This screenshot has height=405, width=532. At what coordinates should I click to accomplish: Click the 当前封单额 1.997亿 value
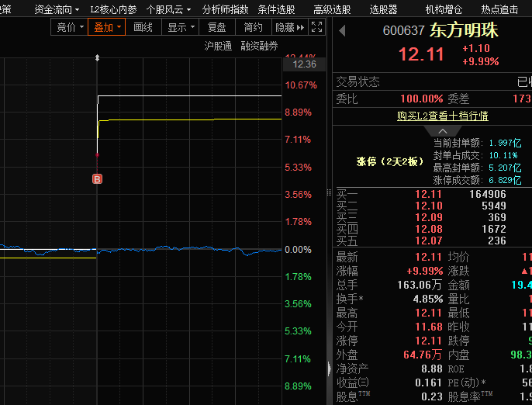(505, 143)
